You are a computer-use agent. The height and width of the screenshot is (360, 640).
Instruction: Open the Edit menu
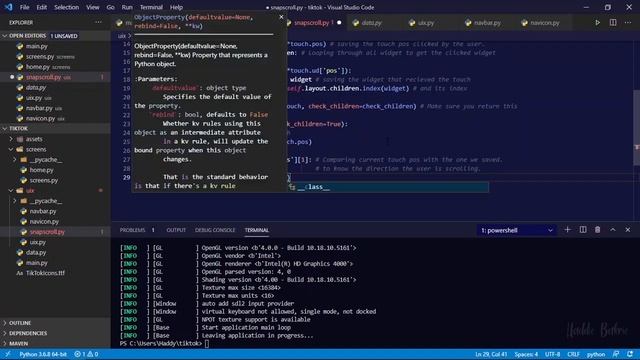coord(42,7)
